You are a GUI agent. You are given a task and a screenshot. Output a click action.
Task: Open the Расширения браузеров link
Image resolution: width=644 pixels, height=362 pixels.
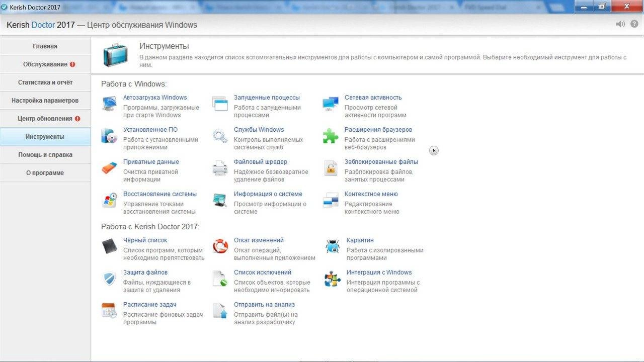pos(378,130)
